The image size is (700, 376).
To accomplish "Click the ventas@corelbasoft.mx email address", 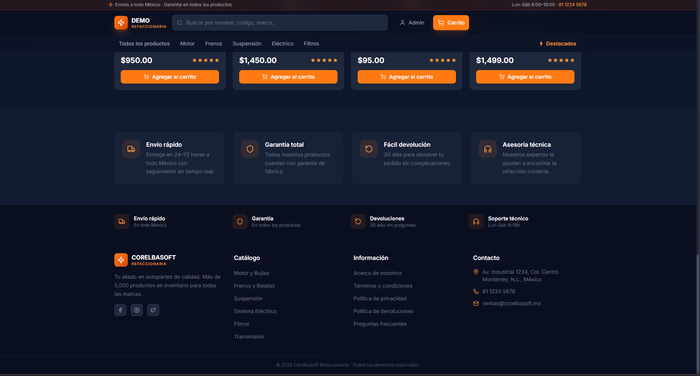I will 511,304.
